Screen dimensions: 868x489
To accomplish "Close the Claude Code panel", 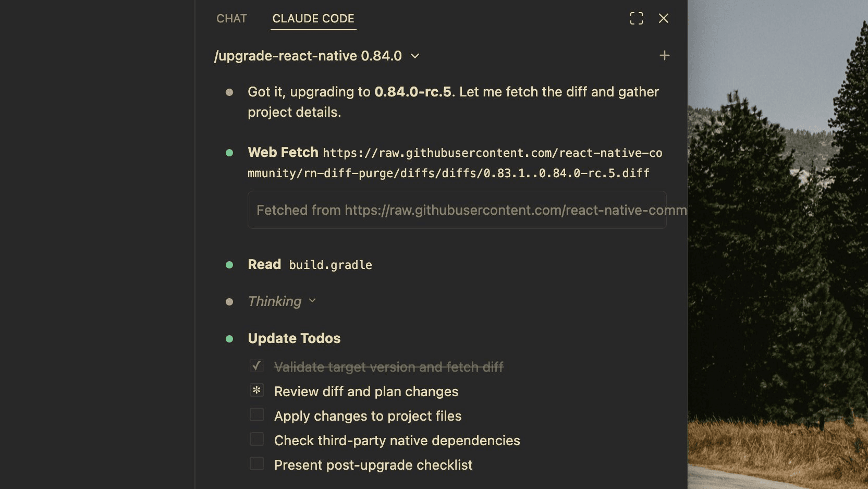I will (x=663, y=19).
